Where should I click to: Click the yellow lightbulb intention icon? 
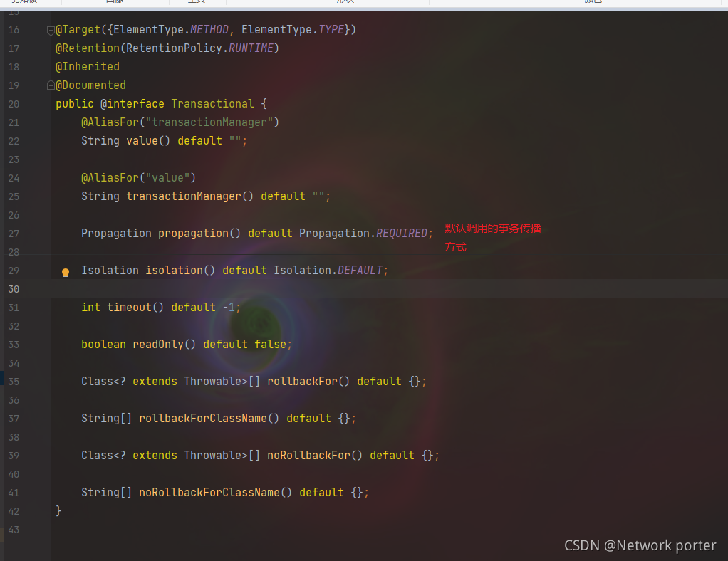(x=66, y=273)
